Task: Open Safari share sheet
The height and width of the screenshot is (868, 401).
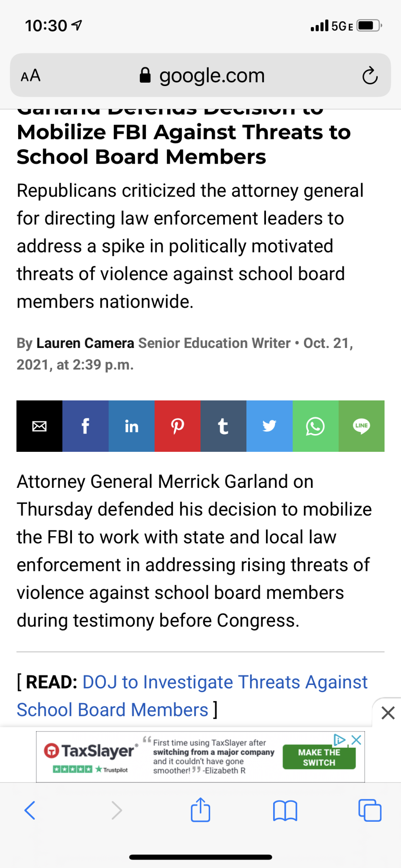Action: pos(200,810)
